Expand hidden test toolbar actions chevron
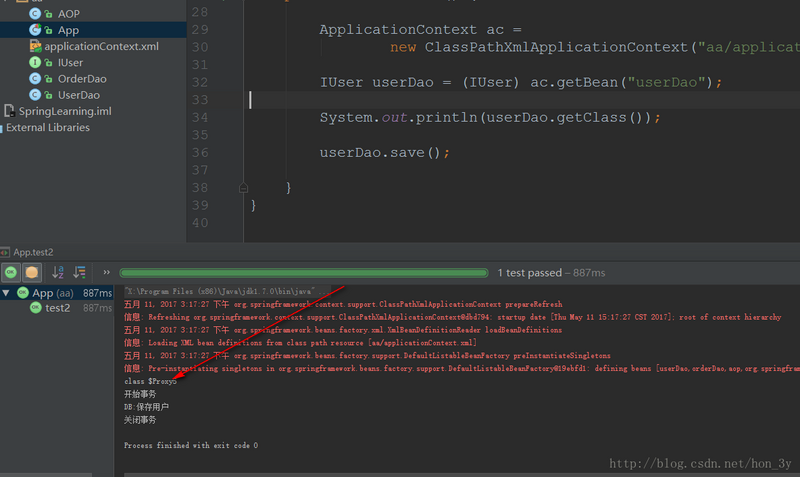The image size is (800, 477). coord(106,272)
